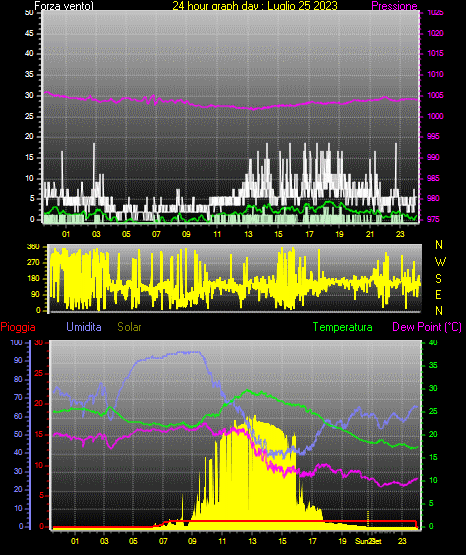
Task: Click green temperature axis value "35"
Action: (x=433, y=365)
